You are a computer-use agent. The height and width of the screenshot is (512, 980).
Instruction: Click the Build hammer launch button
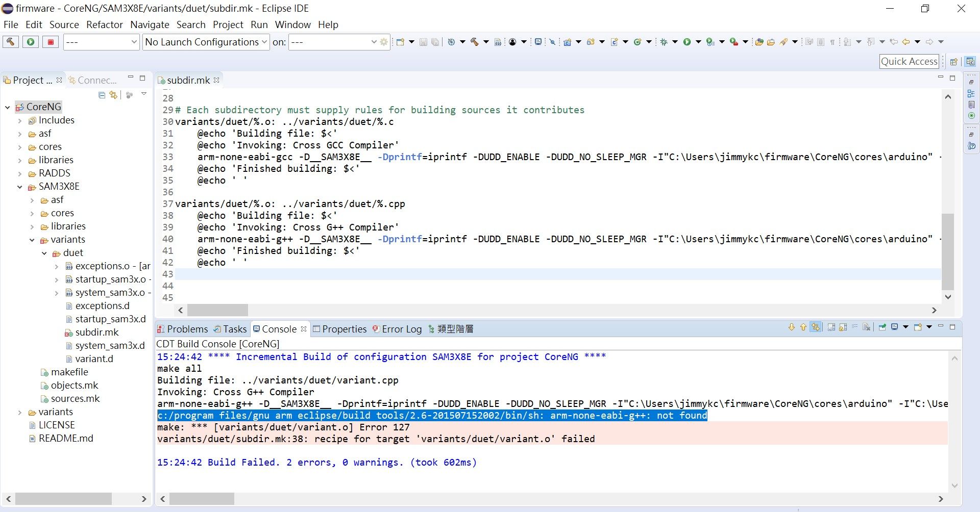tap(11, 42)
